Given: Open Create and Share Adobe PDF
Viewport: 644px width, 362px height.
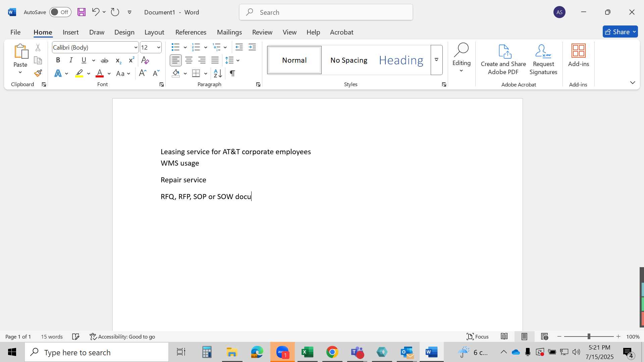Looking at the screenshot, I should click(x=503, y=60).
